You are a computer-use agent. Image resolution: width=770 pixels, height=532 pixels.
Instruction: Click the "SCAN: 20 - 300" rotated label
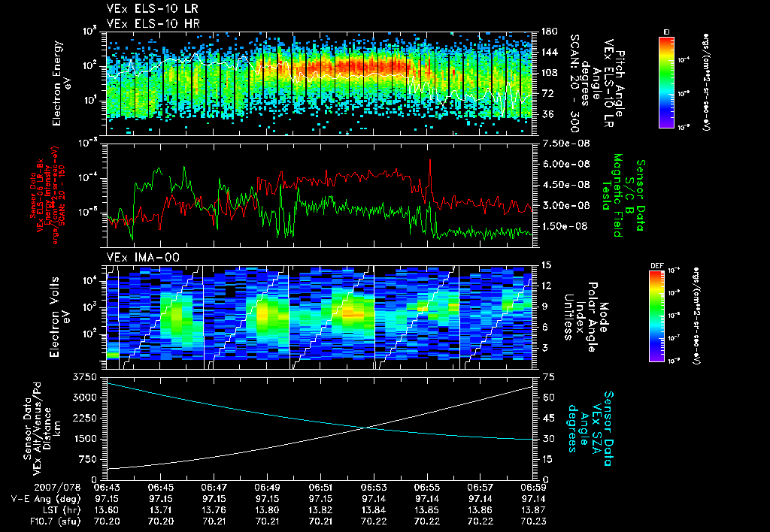(574, 83)
